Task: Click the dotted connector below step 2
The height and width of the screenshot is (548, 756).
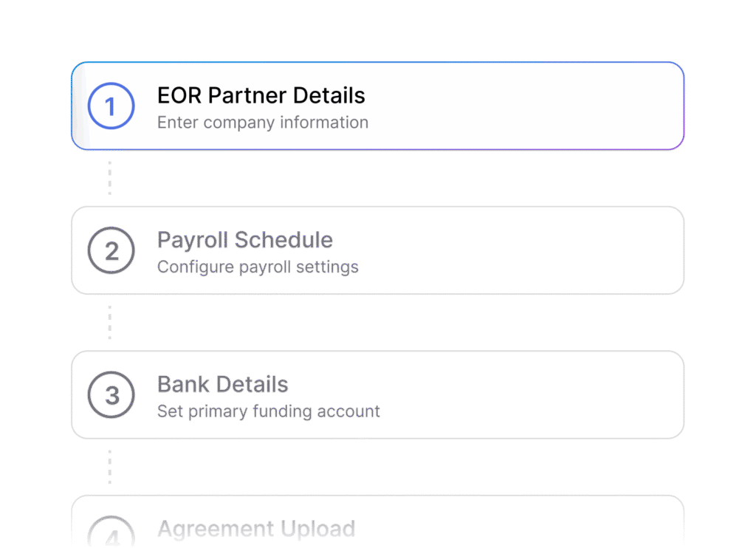Action: point(110,322)
